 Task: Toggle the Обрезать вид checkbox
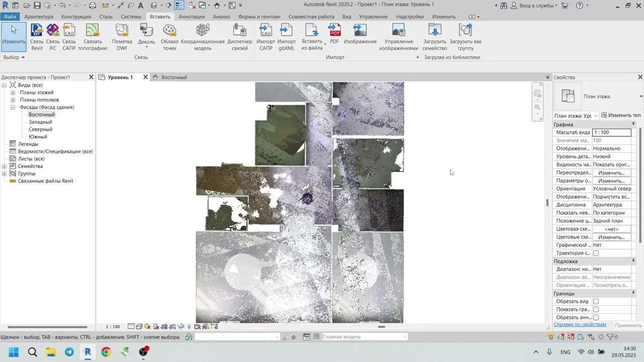pyautogui.click(x=596, y=301)
